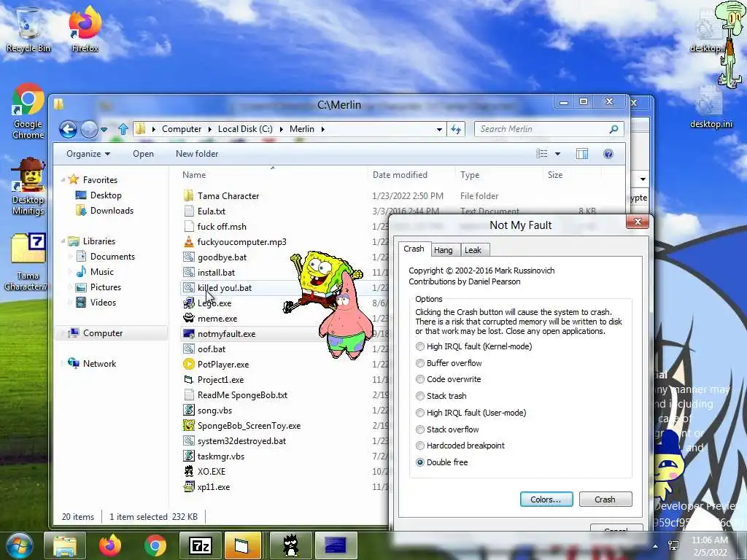747x560 pixels.
Task: Switch to the Hang tab
Action: click(x=443, y=250)
